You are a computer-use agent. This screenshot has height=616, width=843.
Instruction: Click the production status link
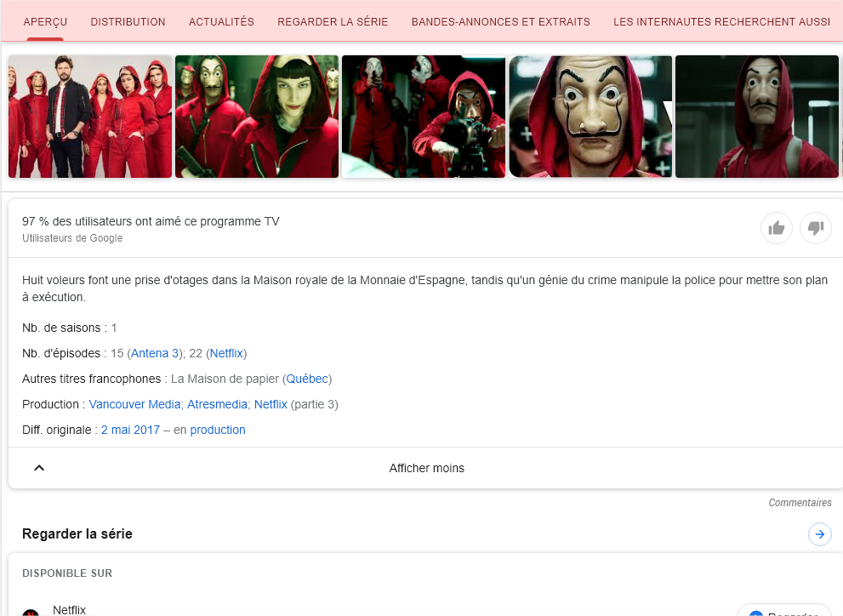pos(218,430)
